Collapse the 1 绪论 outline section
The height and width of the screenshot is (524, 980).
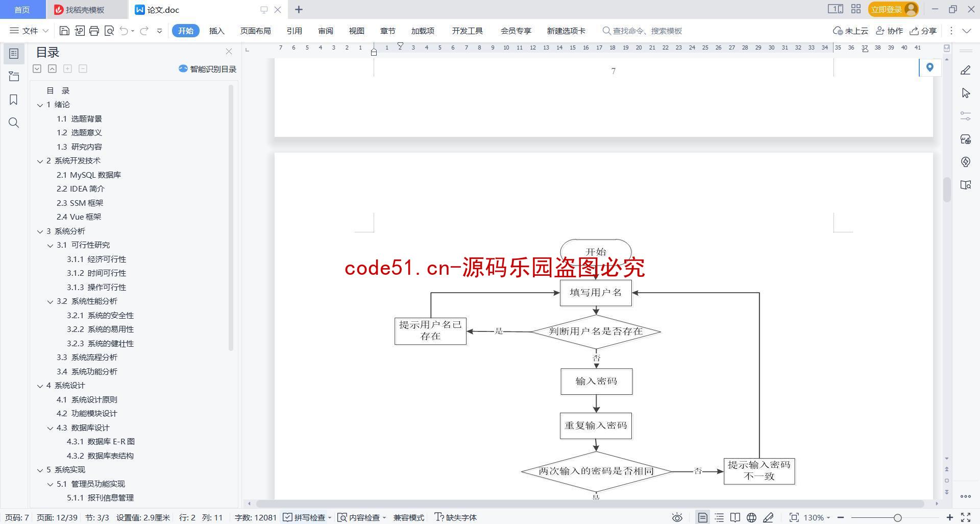pyautogui.click(x=40, y=105)
